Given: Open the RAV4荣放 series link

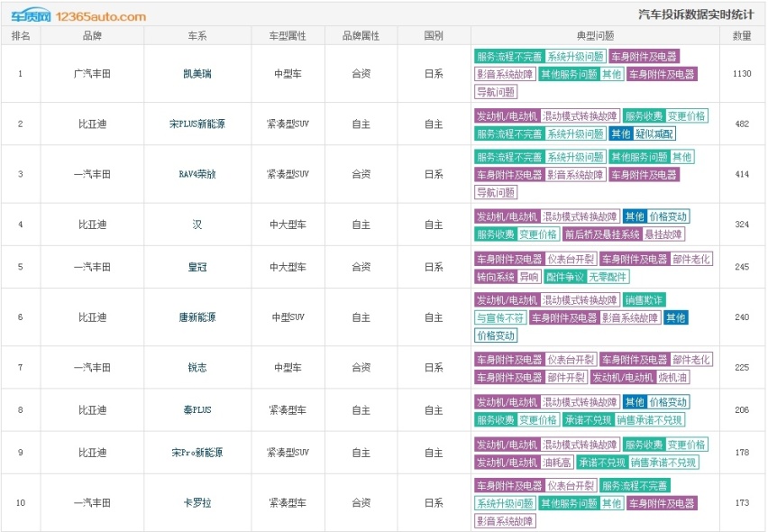Looking at the screenshot, I should pos(197,174).
